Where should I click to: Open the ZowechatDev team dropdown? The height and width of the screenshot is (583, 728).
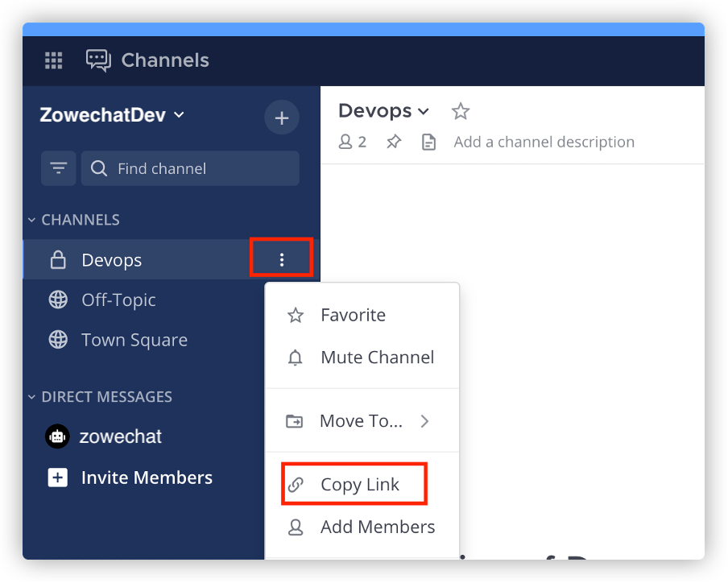tap(113, 115)
